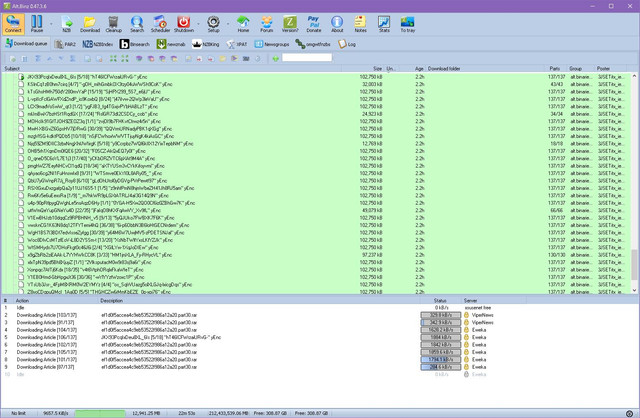Viewport: 640px width, 418px height.
Task: Click the Poster column header
Action: point(611,69)
